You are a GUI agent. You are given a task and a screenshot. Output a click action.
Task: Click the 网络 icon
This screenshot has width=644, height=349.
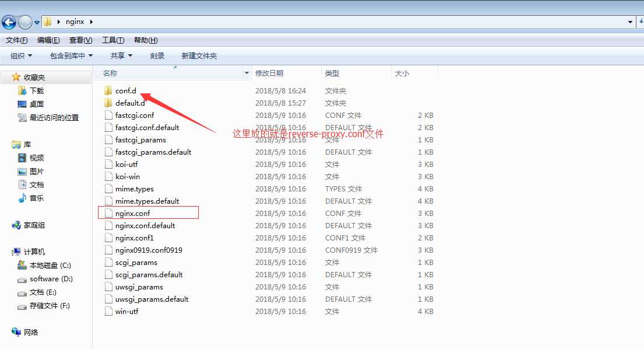16,331
